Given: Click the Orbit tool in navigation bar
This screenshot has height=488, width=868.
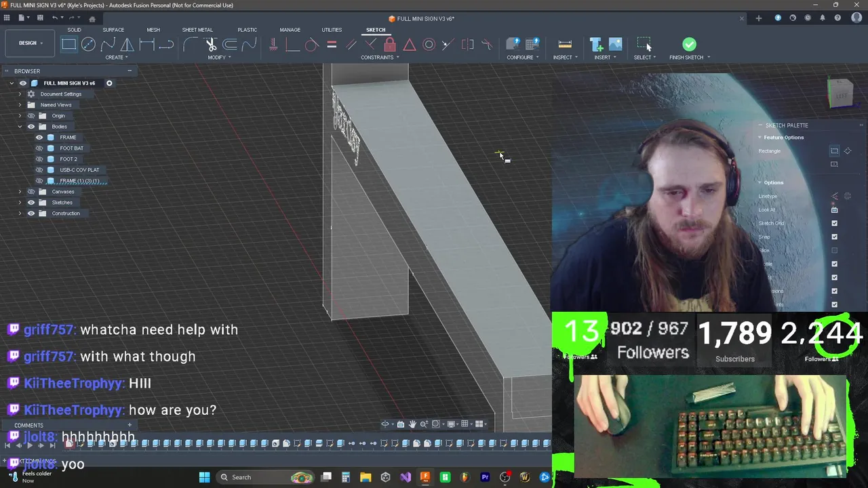Looking at the screenshot, I should coord(385,424).
